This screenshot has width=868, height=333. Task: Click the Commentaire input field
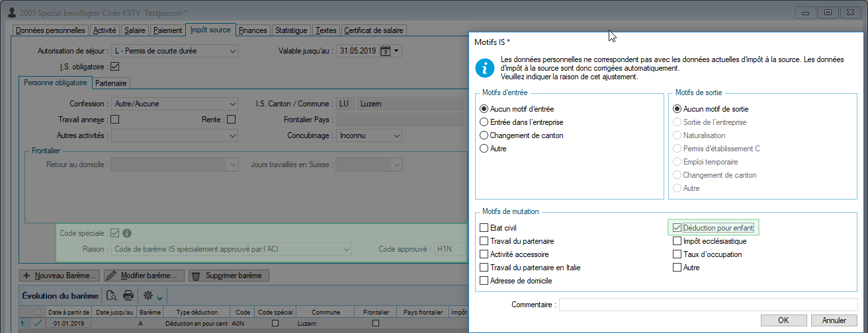pyautogui.click(x=708, y=305)
